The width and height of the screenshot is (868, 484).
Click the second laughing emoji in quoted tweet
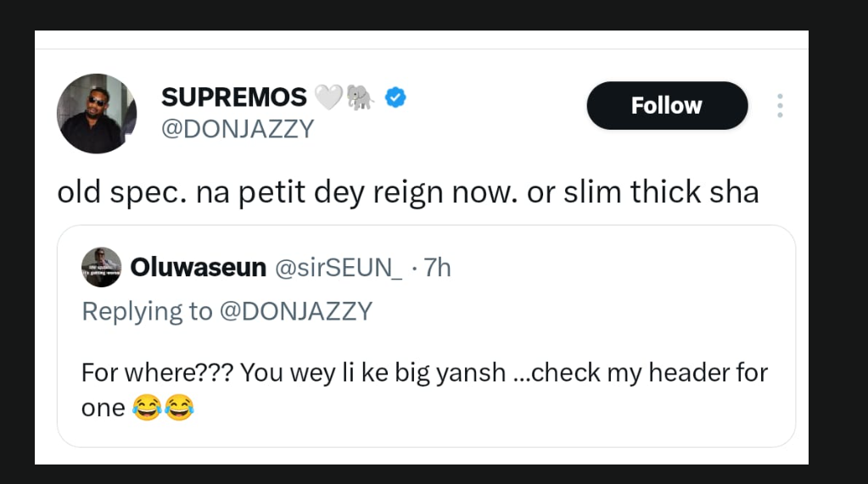coord(179,409)
